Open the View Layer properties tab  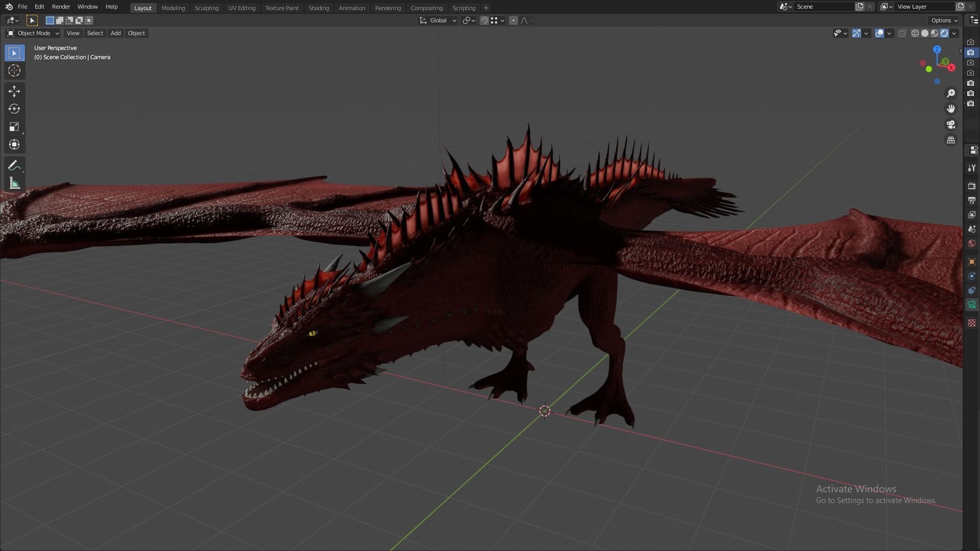click(x=972, y=215)
